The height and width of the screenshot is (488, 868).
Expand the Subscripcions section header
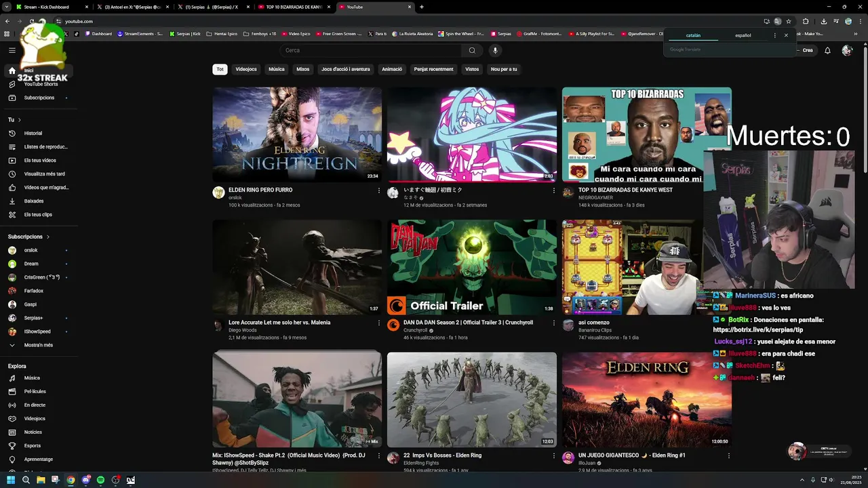[x=28, y=237]
